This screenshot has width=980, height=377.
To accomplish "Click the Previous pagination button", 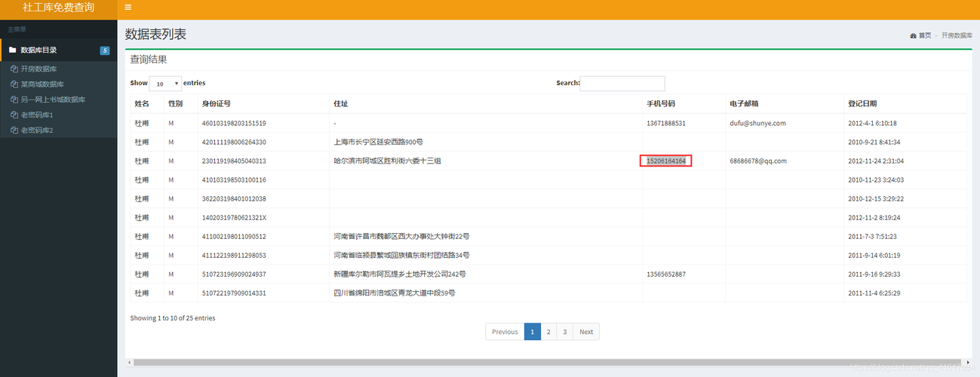I will 505,332.
